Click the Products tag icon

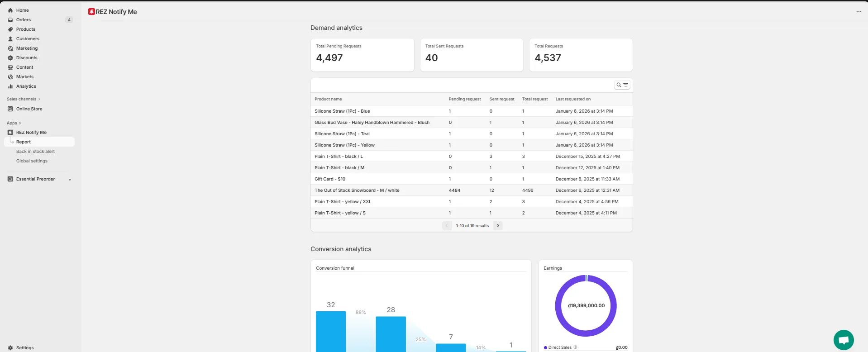[x=10, y=29]
